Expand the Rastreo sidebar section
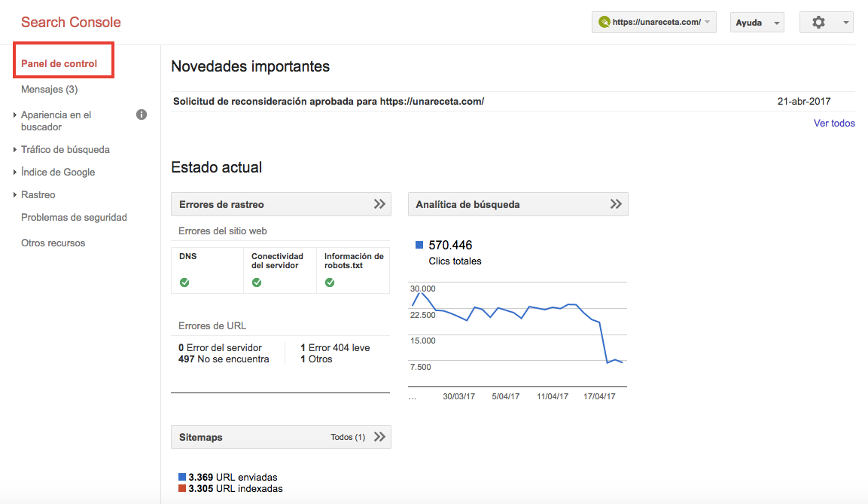 point(38,194)
